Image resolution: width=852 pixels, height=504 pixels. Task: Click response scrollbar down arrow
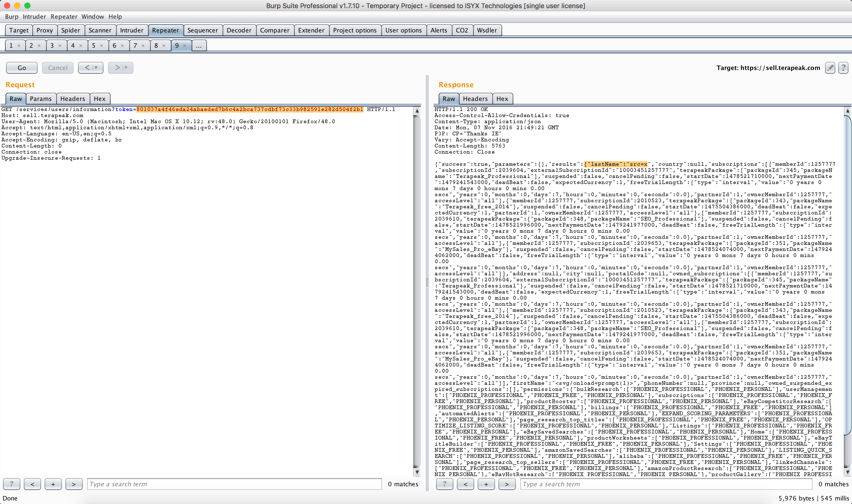[x=848, y=472]
